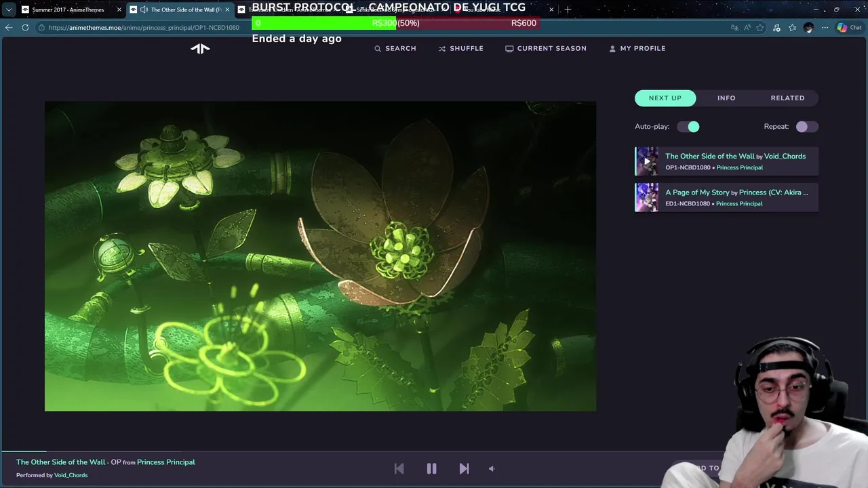
Task: Select The Other Side of the Wall playlist entry
Action: (x=726, y=161)
